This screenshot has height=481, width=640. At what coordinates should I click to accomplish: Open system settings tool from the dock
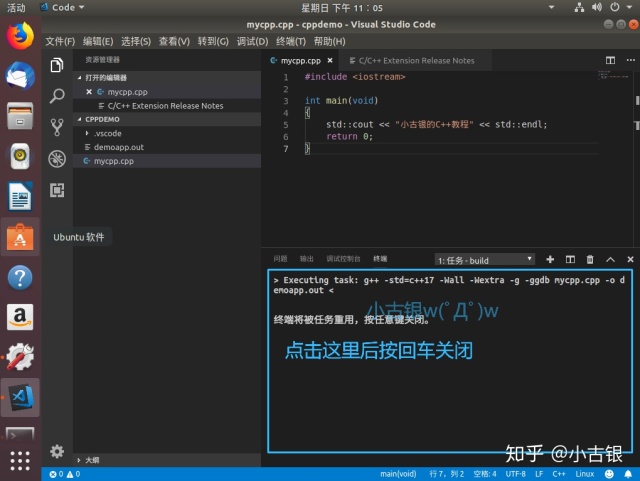pyautogui.click(x=20, y=357)
